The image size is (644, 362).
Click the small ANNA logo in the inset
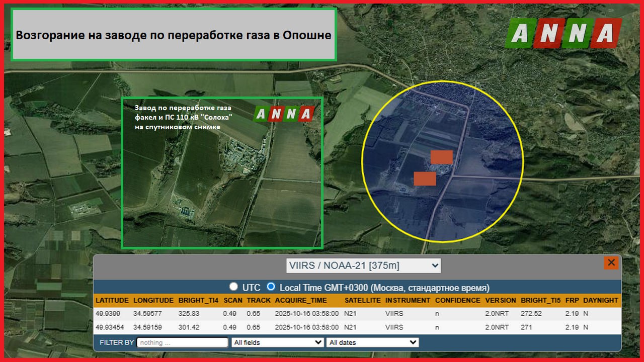click(284, 114)
